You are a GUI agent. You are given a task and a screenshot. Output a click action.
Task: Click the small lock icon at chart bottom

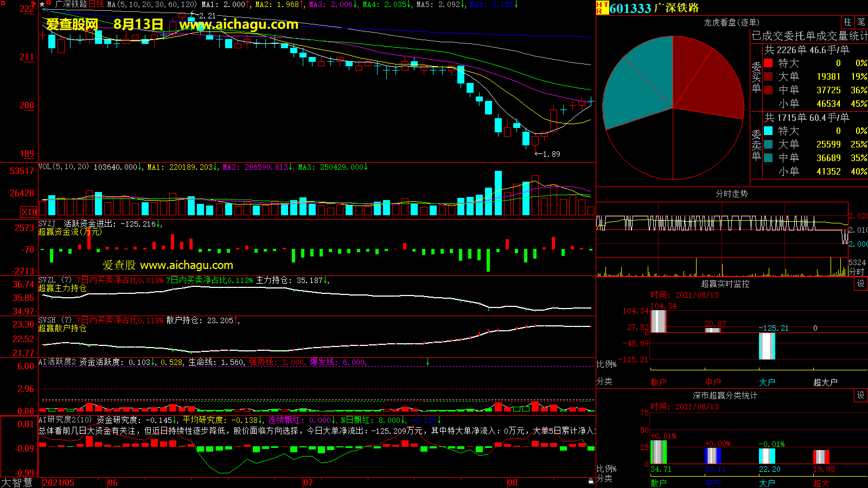pyautogui.click(x=591, y=481)
